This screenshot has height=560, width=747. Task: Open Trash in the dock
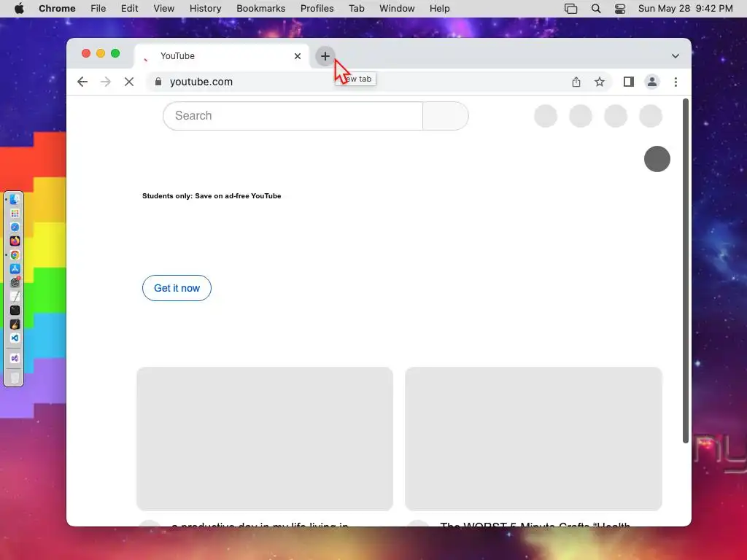15,377
